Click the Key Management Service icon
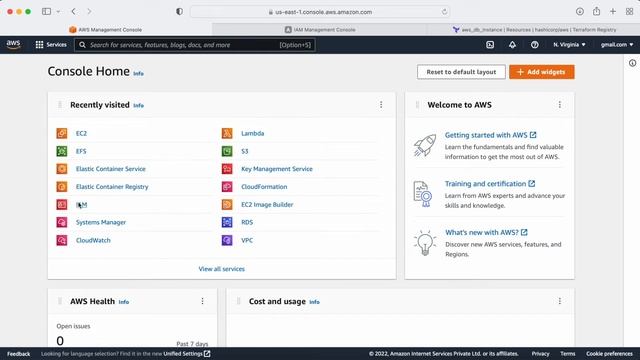640x360 pixels. [x=227, y=169]
